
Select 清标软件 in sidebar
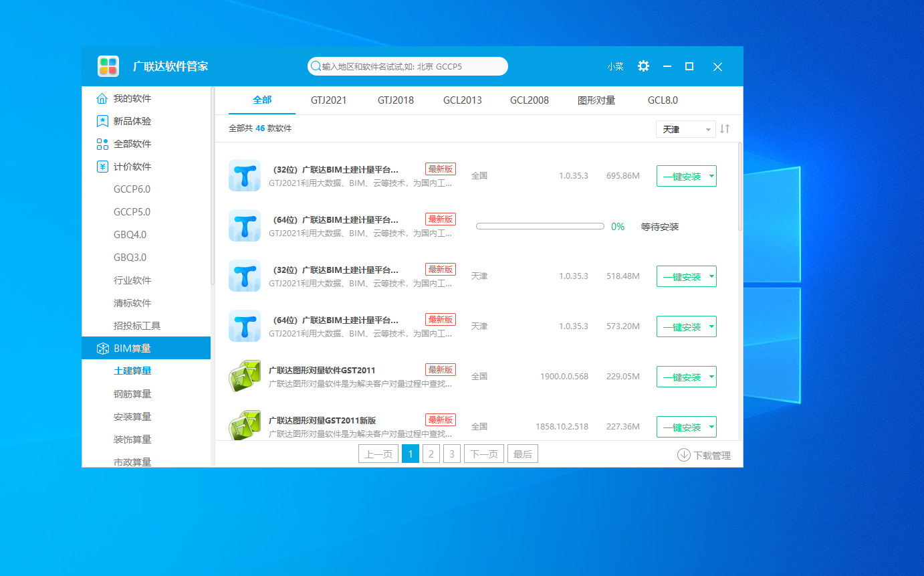[x=132, y=303]
